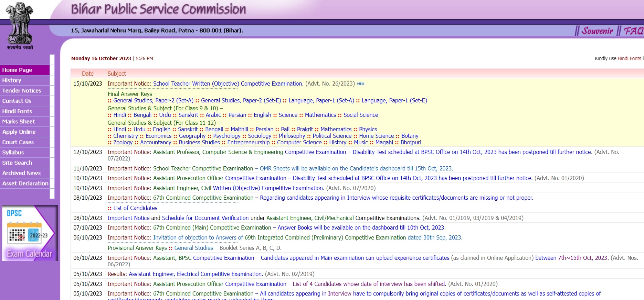This screenshot has height=300, width=644.
Task: Open Contact Us page
Action: (25, 101)
